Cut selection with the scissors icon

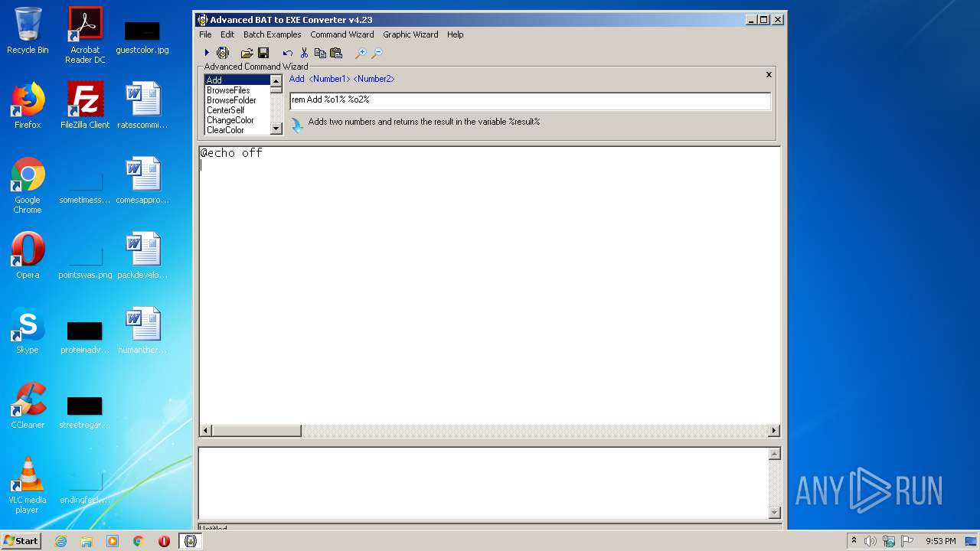point(304,53)
